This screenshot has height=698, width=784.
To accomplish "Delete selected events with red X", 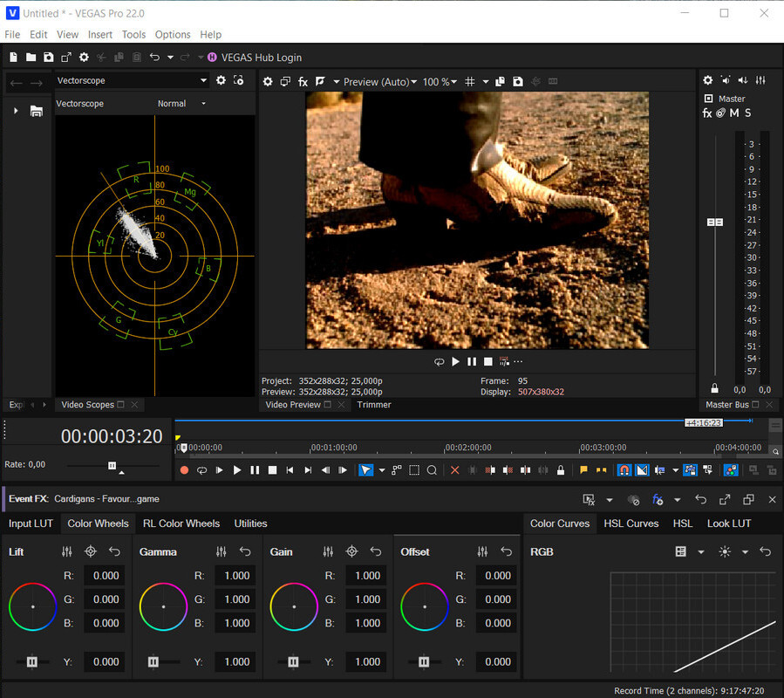I will (455, 470).
